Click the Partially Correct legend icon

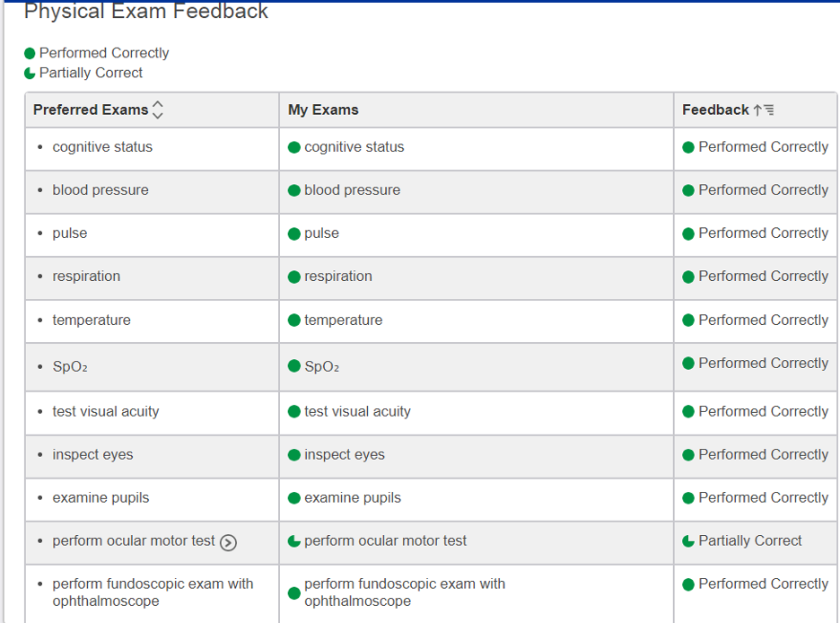tap(31, 74)
